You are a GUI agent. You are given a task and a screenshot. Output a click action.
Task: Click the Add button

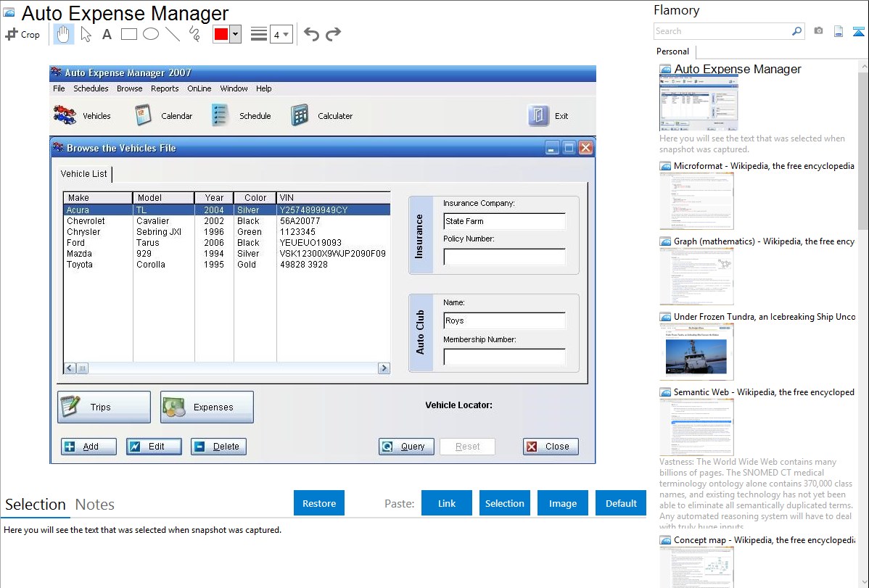88,447
